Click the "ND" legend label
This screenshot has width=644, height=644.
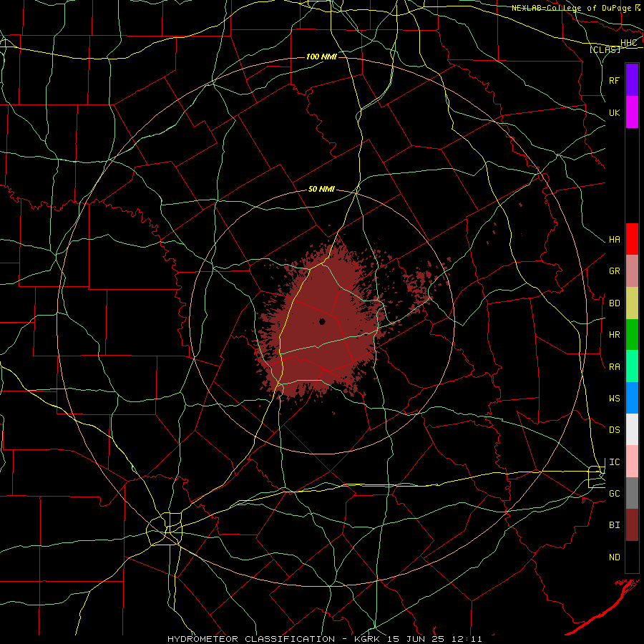pos(614,557)
